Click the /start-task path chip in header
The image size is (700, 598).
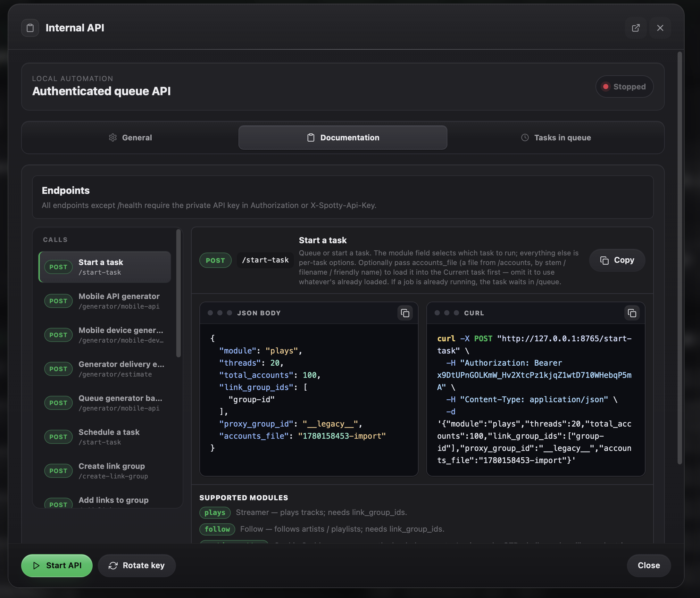tap(265, 260)
